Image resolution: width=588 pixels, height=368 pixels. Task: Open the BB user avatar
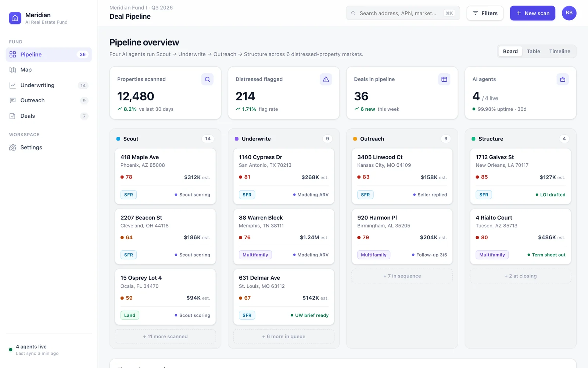[x=569, y=13]
